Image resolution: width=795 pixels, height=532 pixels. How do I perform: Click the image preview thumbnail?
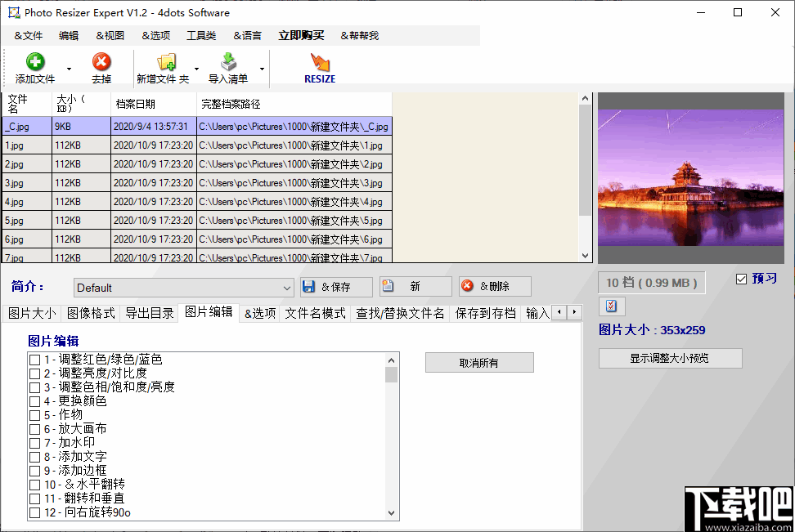tap(691, 178)
